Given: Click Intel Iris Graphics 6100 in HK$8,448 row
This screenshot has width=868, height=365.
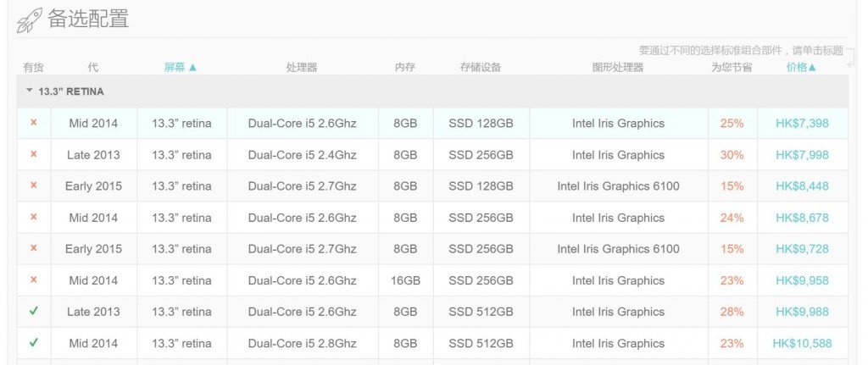Looking at the screenshot, I should pos(618,186).
